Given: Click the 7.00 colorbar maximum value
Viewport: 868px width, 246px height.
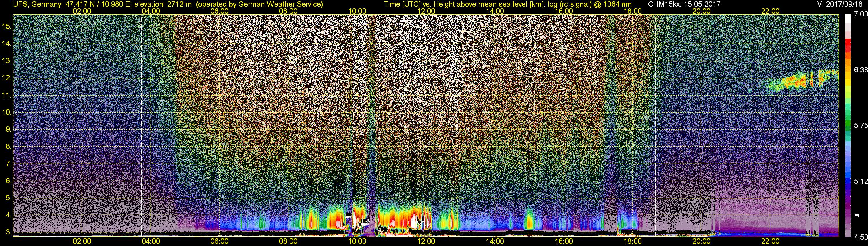Looking at the screenshot, I should click(x=861, y=14).
